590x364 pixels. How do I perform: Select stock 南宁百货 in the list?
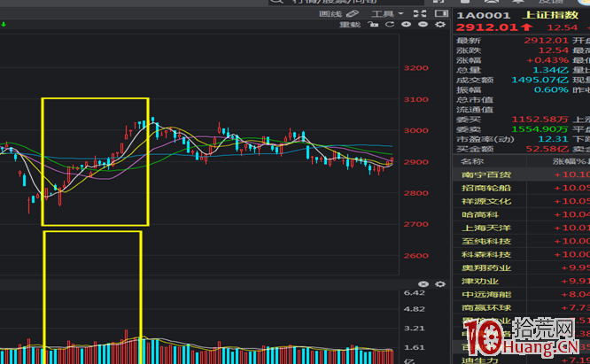[x=486, y=174]
